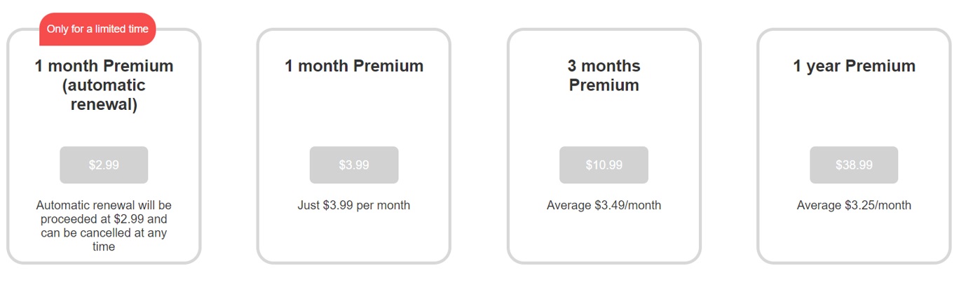
Task: Select the $3.99 one-month plan card
Action: (354, 146)
